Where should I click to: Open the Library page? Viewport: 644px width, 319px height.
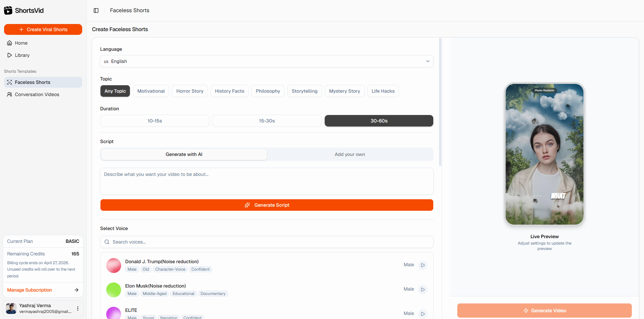(x=22, y=55)
